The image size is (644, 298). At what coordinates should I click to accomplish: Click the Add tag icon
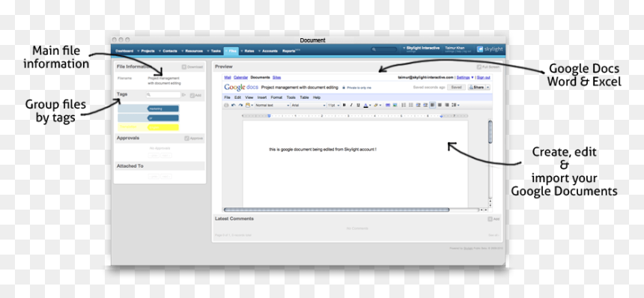[x=192, y=95]
